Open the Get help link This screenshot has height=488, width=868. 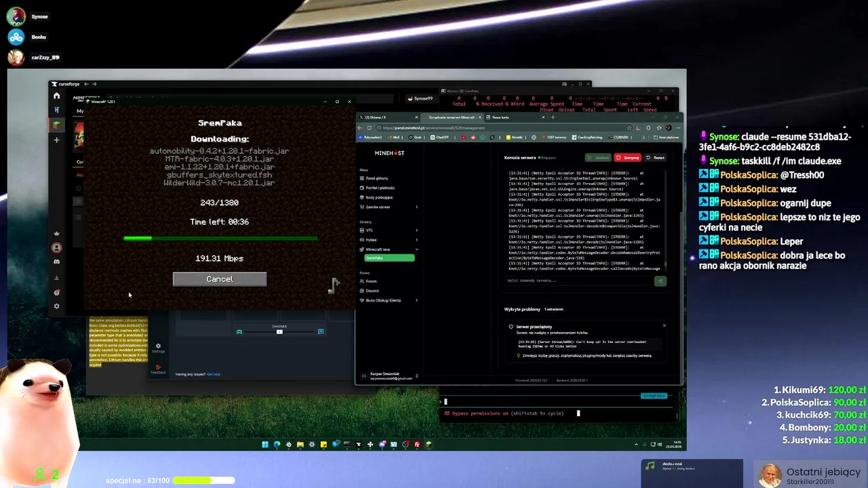pyautogui.click(x=214, y=374)
